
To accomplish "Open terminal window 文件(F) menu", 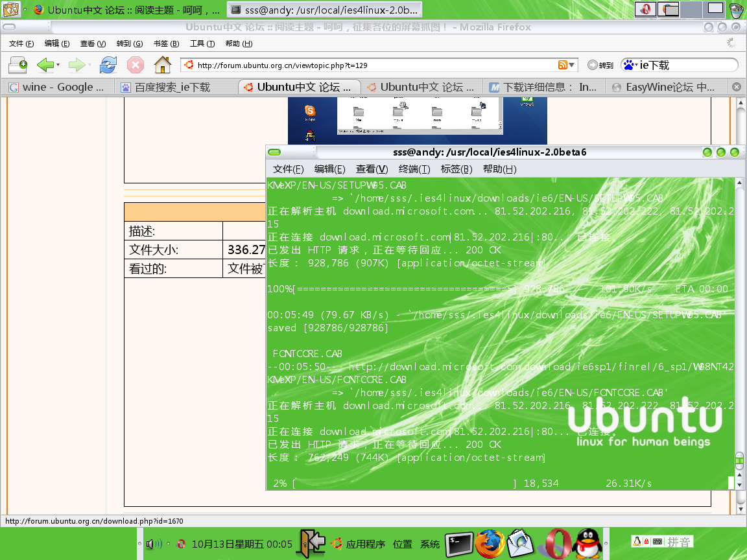I will [288, 169].
